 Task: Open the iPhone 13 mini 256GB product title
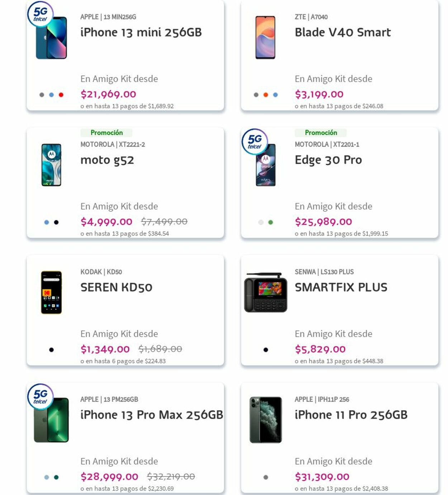pos(141,33)
